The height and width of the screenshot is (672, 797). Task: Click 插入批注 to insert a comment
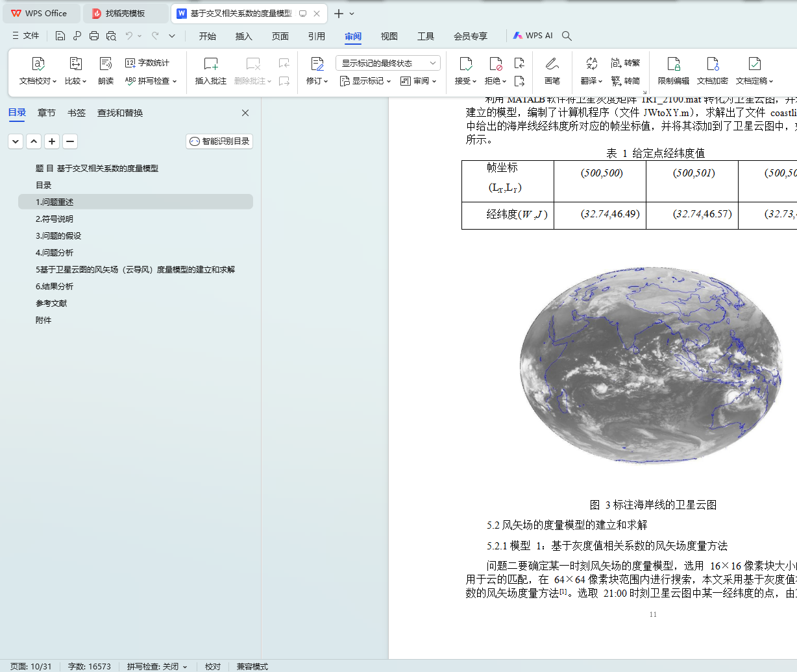tap(211, 71)
